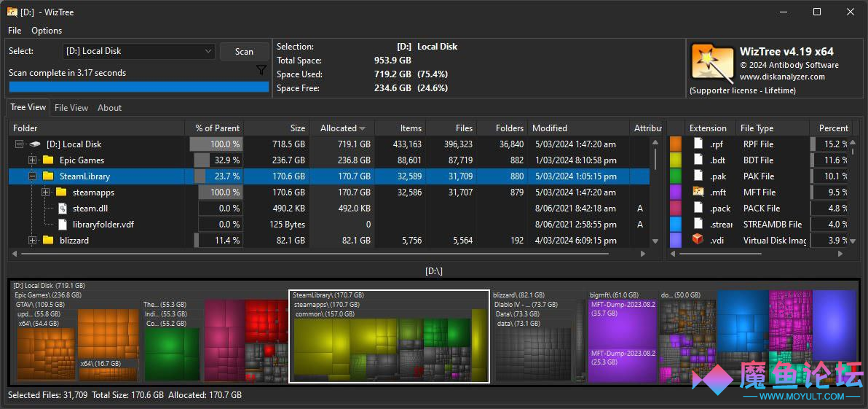Click the blue .streamdb color swatch

(675, 225)
